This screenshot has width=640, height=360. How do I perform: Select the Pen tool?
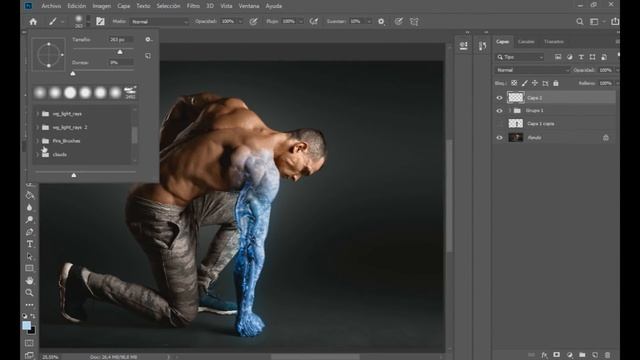coord(29,232)
